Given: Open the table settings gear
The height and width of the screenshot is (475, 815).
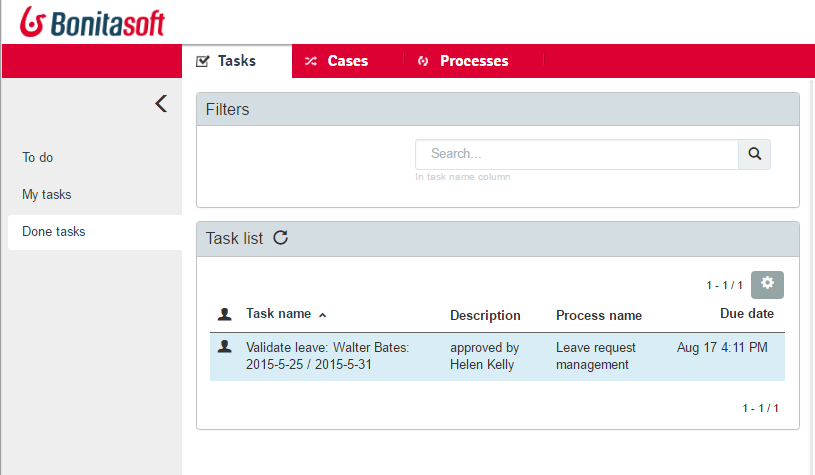Looking at the screenshot, I should click(x=767, y=284).
